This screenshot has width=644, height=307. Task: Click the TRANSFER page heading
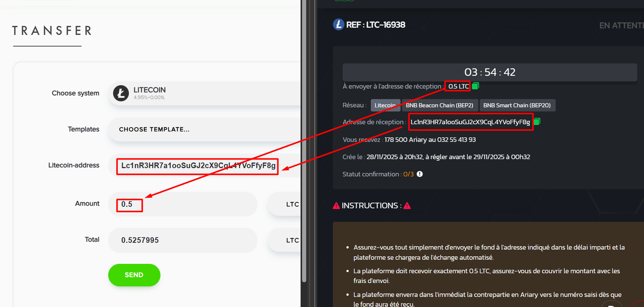(x=52, y=31)
